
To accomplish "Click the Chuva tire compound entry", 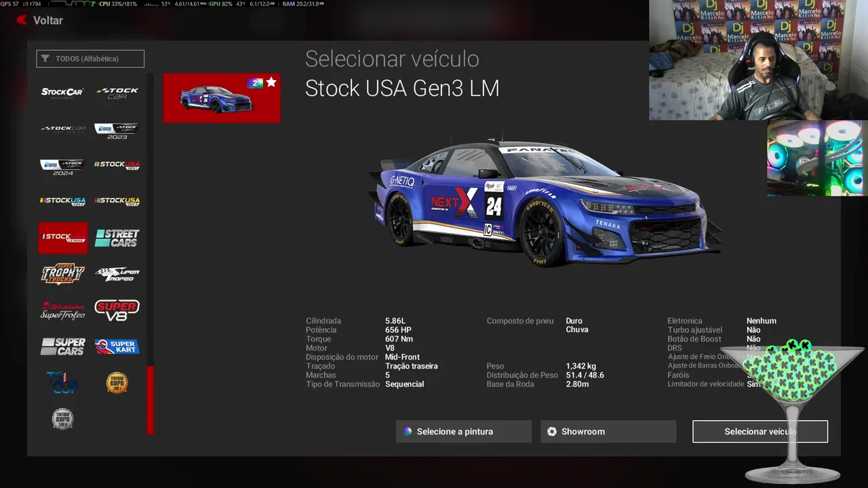I will (x=577, y=330).
